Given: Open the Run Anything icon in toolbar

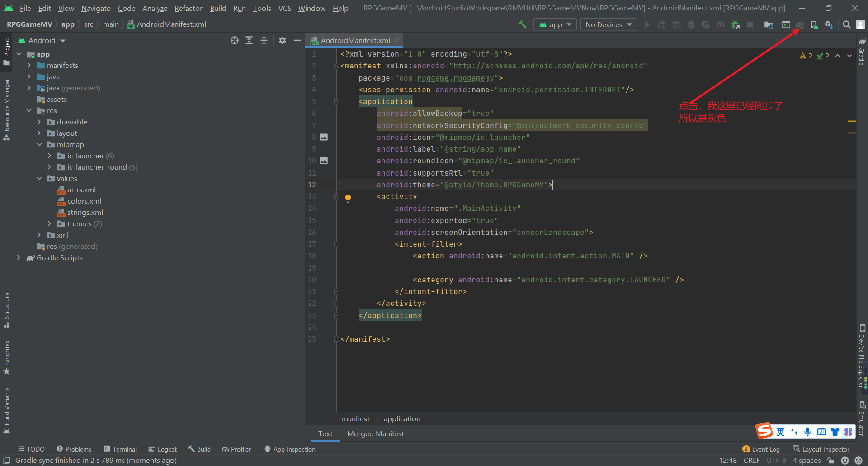Looking at the screenshot, I should pyautogui.click(x=786, y=24).
